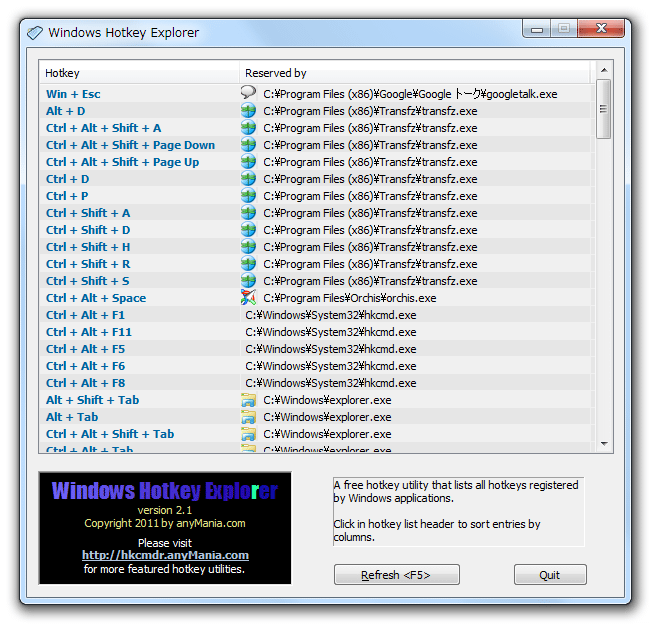This screenshot has width=655, height=628.
Task: Click explorer icon in Ctrl + Alt + Shift + Tab row
Action: pos(248,434)
